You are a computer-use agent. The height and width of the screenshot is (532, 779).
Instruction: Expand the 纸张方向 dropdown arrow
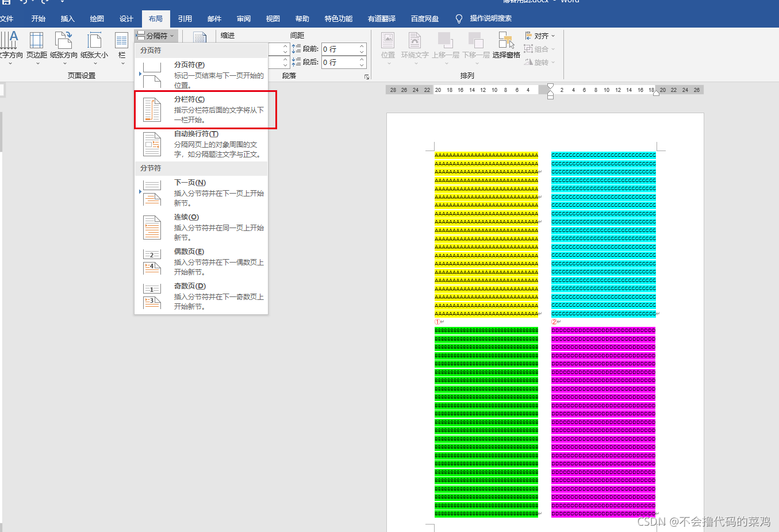(64, 64)
